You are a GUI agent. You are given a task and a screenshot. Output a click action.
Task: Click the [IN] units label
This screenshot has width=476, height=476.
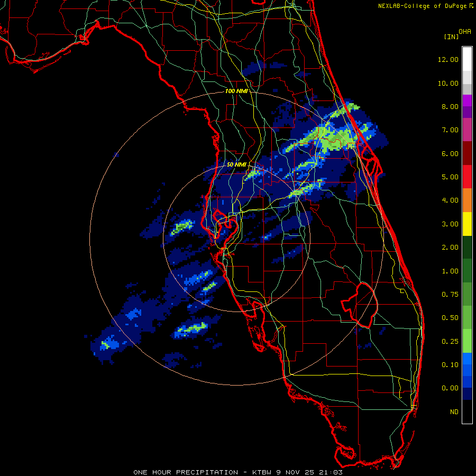coord(451,36)
